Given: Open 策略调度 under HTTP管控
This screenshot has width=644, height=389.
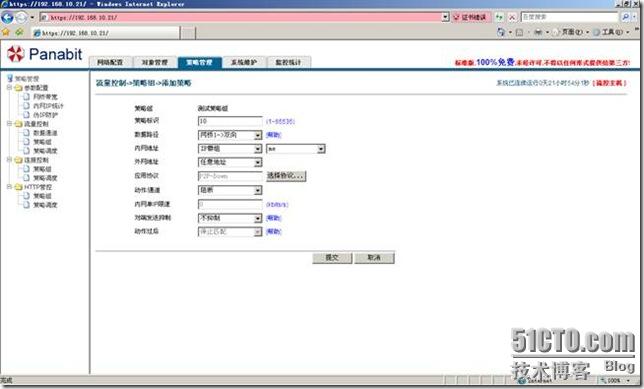Looking at the screenshot, I should point(45,205).
